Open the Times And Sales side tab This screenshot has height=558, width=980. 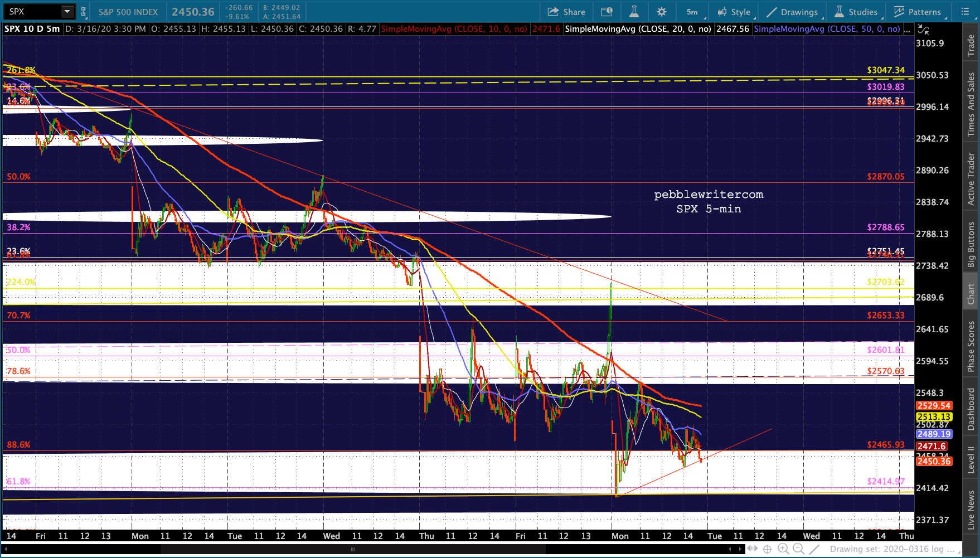pos(971,104)
